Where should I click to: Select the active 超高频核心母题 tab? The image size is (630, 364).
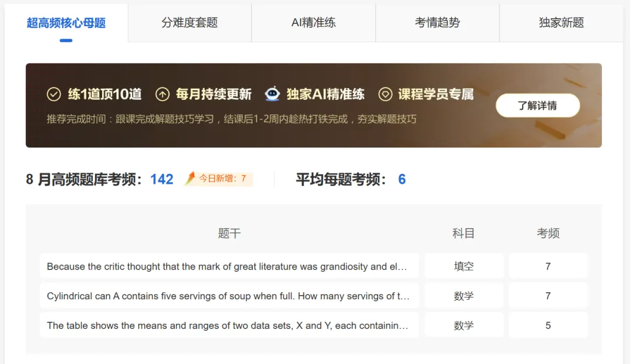pos(66,22)
